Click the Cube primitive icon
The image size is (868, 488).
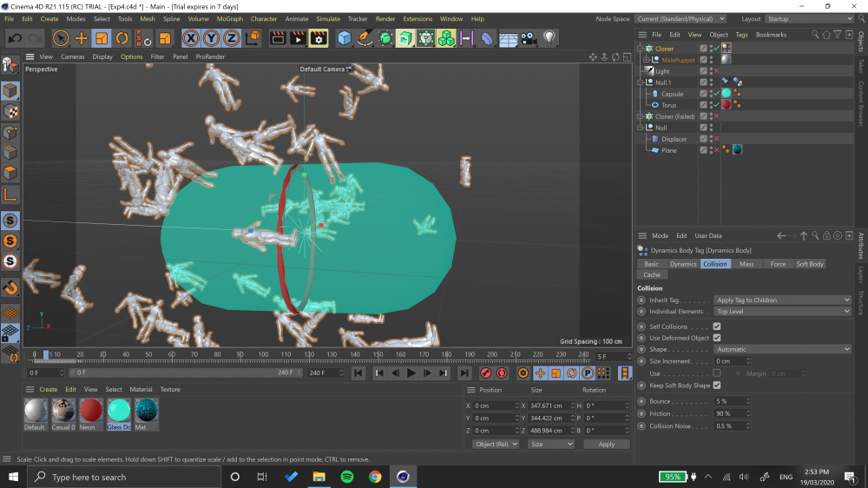[x=345, y=38]
